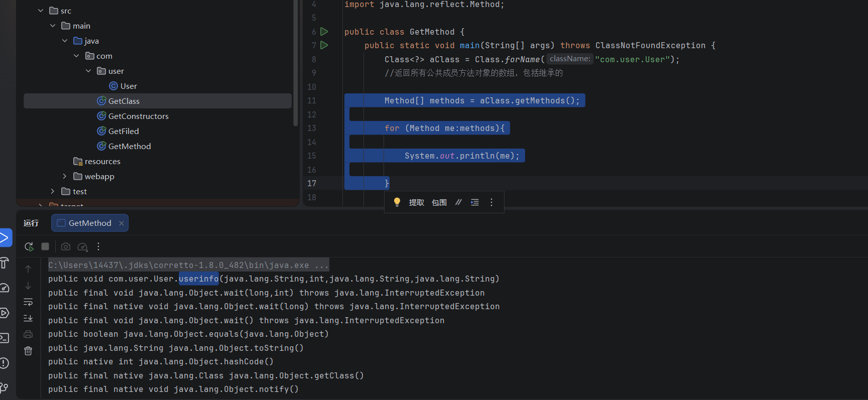Viewport: 868px width, 400px height.
Task: Collapse the user package
Action: pos(88,71)
